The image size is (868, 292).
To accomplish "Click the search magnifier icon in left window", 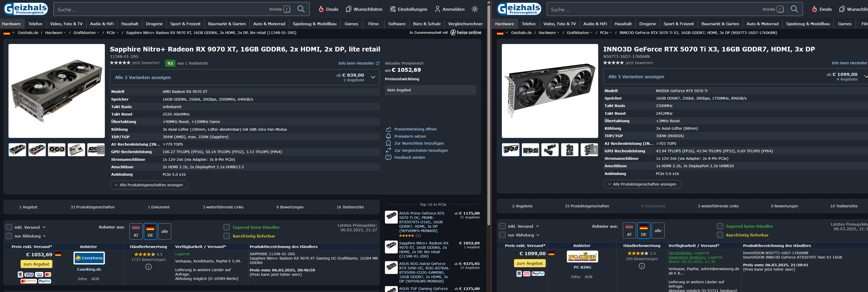I will pos(301,9).
